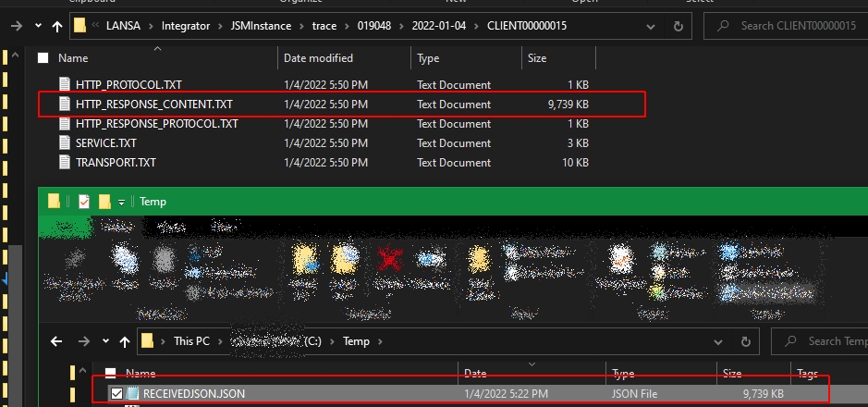Sort CLIENT00000015 files by Name column

coord(72,57)
